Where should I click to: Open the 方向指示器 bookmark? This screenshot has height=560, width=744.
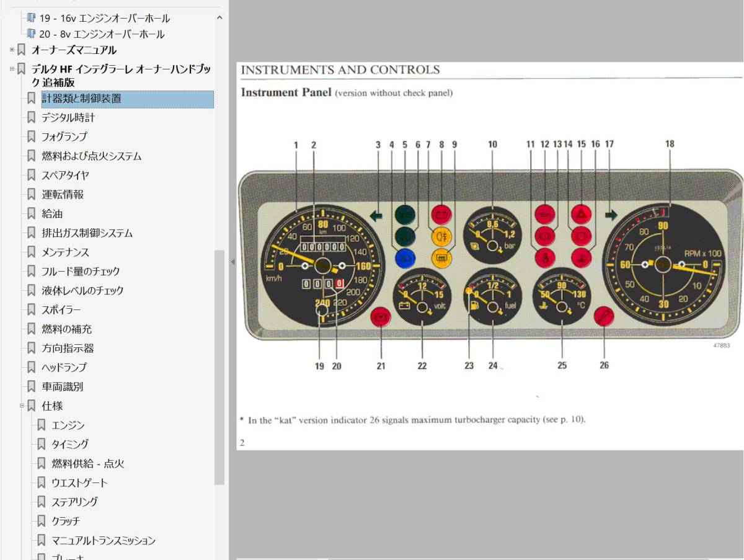[x=68, y=348]
